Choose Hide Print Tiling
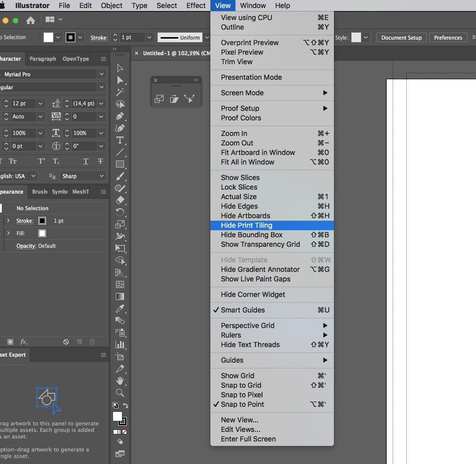The image size is (476, 464). [272, 225]
